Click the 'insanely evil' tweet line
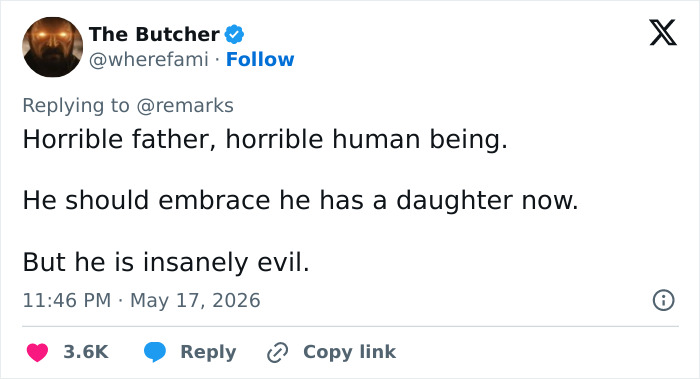 click(166, 262)
